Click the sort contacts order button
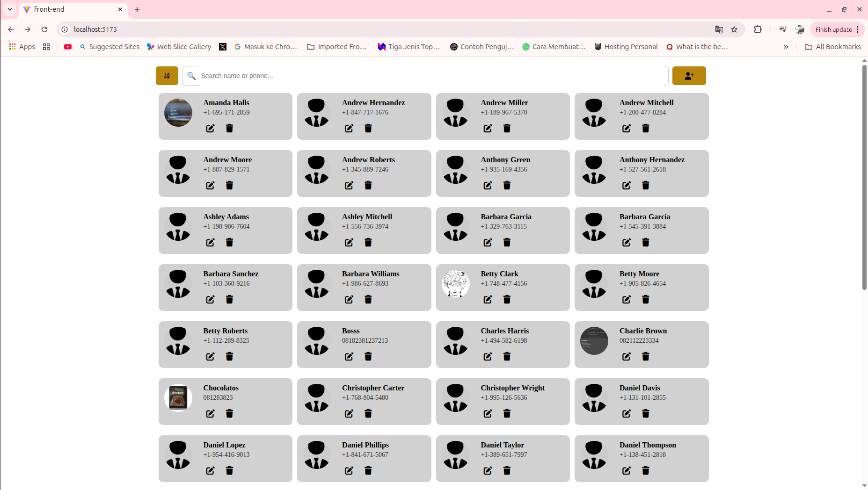The image size is (868, 490). [167, 76]
